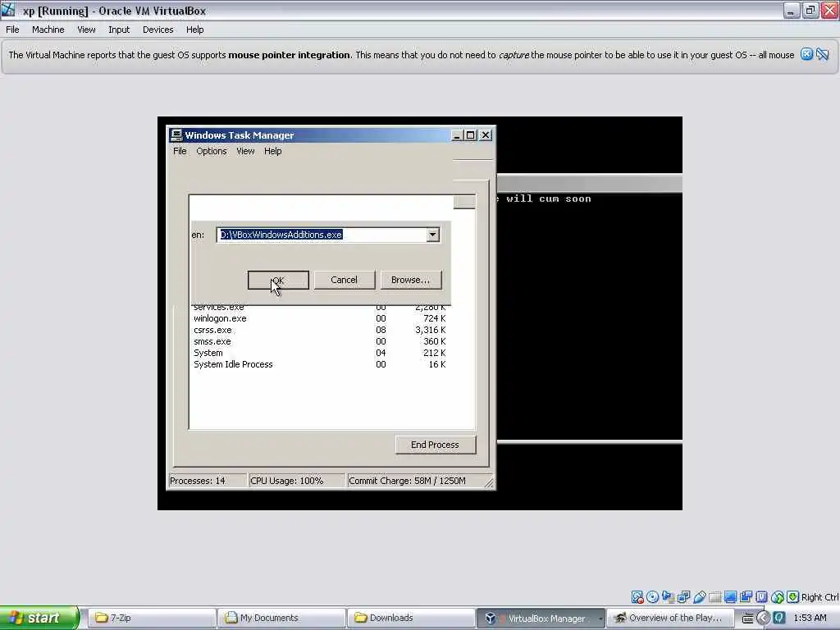Open the USB devices status icon
The image size is (840, 630).
(x=699, y=597)
